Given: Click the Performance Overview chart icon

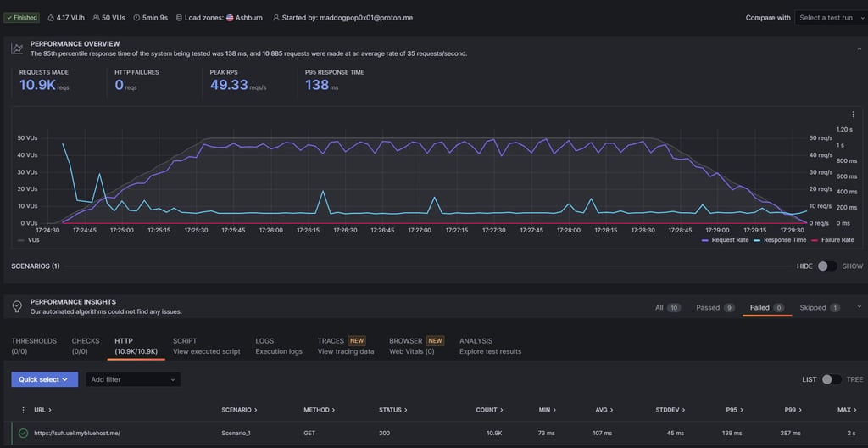Looking at the screenshot, I should 17,49.
